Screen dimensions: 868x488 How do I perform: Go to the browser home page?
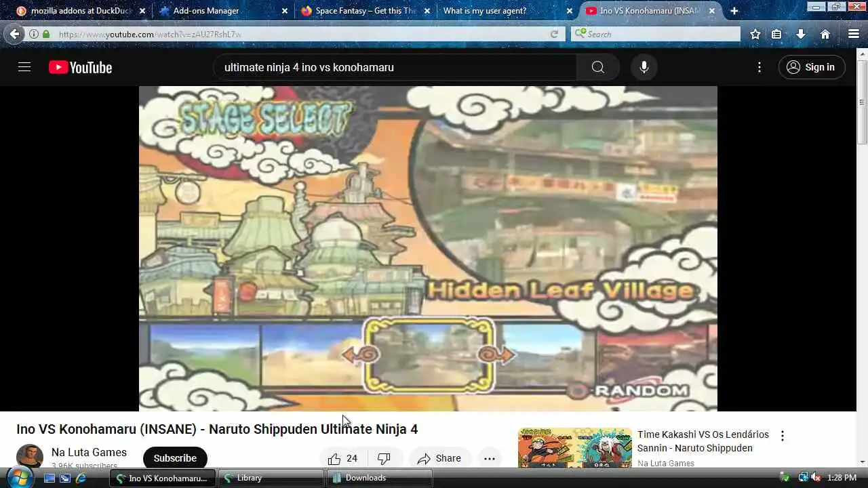pos(825,34)
